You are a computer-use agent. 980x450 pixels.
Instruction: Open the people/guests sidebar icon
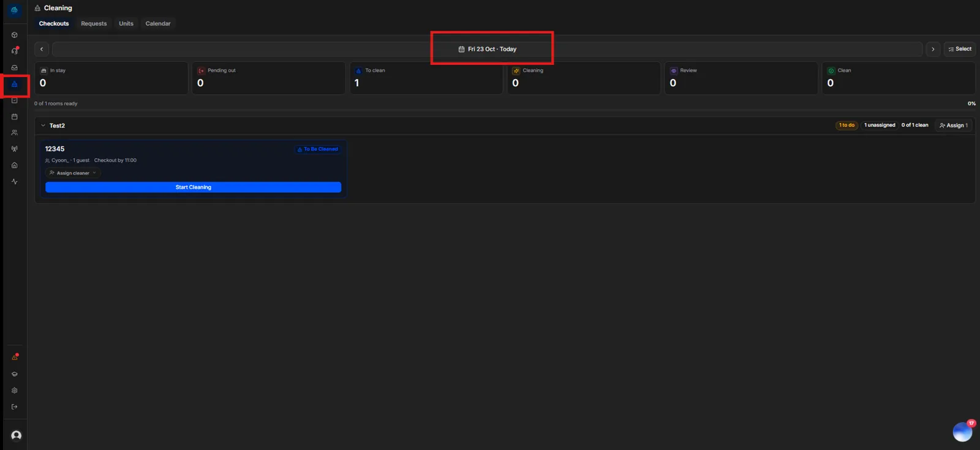(x=15, y=132)
